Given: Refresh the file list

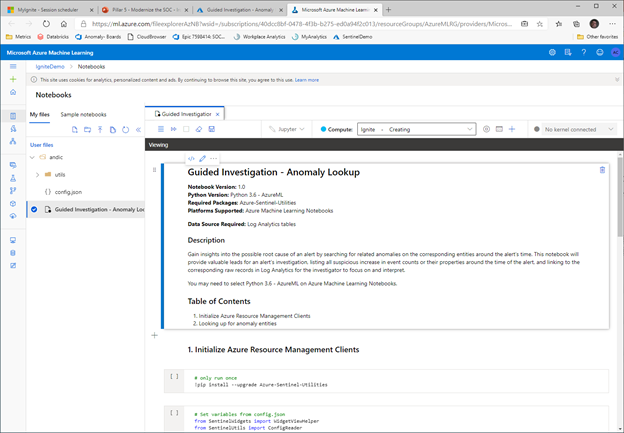Looking at the screenshot, I should 125,130.
